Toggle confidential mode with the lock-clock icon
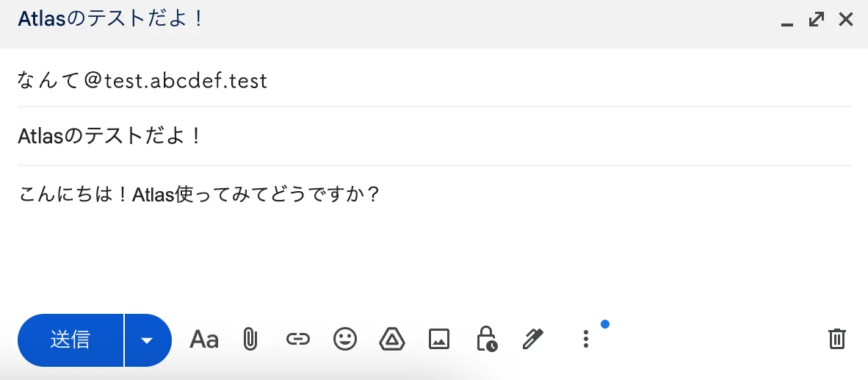The image size is (868, 380). tap(486, 339)
